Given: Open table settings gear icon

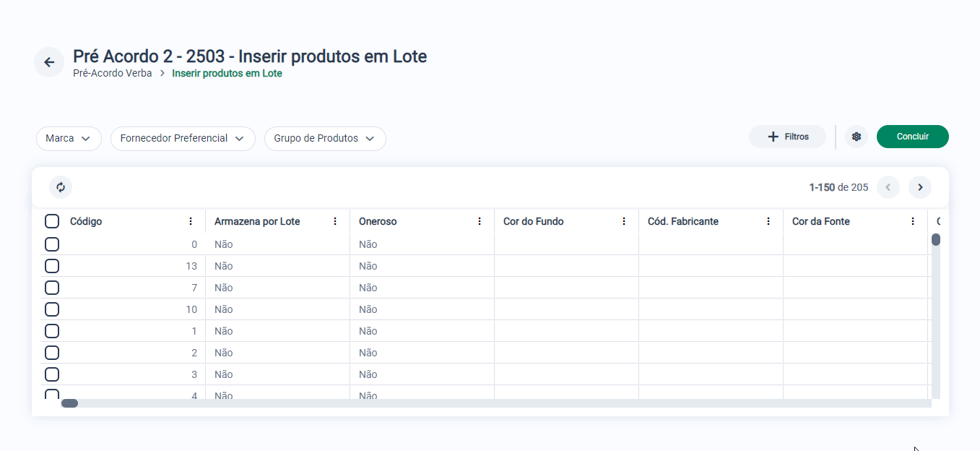Looking at the screenshot, I should (857, 137).
